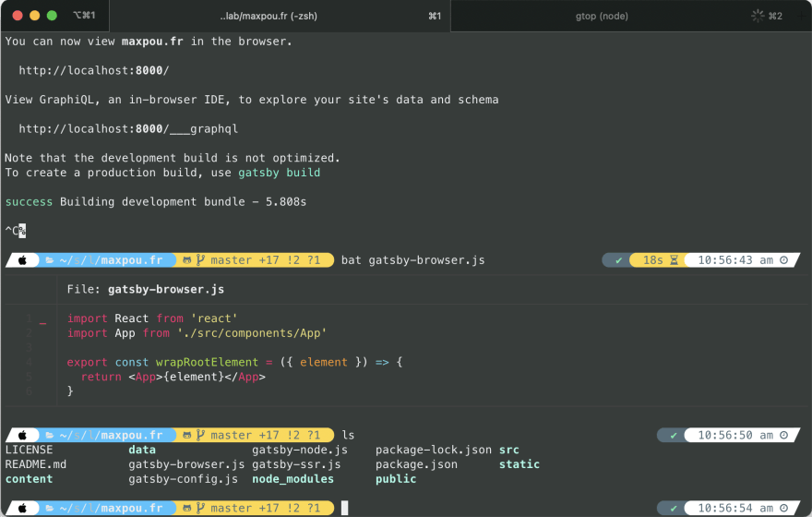
Task: Click the clock icon after 10:56:54 am
Action: pyautogui.click(x=784, y=508)
